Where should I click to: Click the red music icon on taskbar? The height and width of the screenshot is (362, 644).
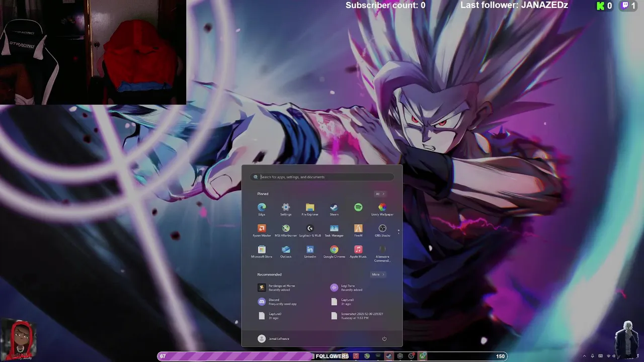[x=356, y=356]
